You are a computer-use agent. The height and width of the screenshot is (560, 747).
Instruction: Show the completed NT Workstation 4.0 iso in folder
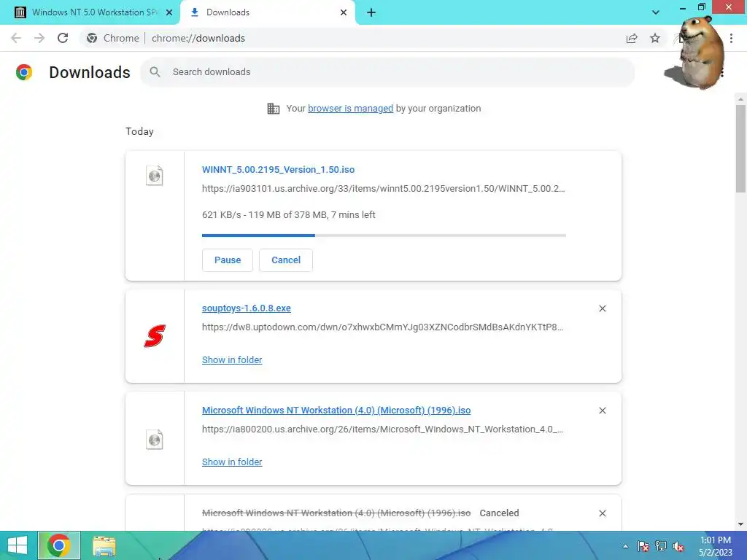232,462
